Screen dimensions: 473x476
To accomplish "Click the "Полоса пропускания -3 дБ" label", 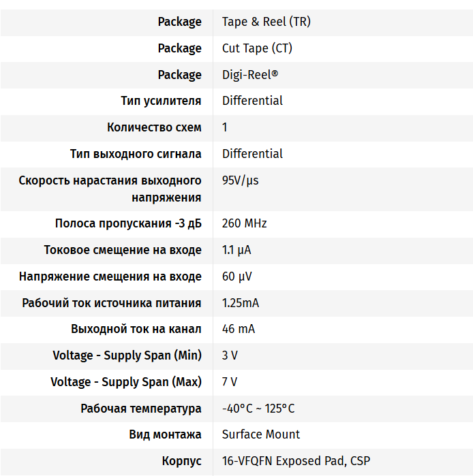I will coord(128,223).
